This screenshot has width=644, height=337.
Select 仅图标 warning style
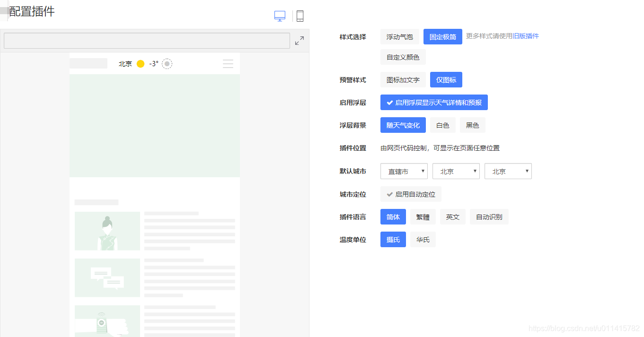pos(446,80)
